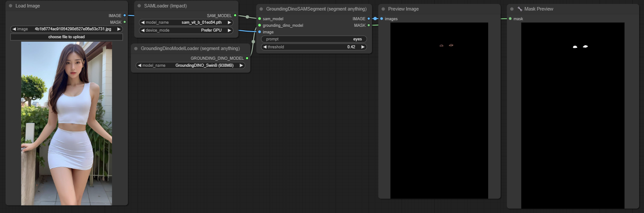Click image input socket on GroundingDinoSAMSegment
Screen dimensions: 644x213
pos(259,32)
